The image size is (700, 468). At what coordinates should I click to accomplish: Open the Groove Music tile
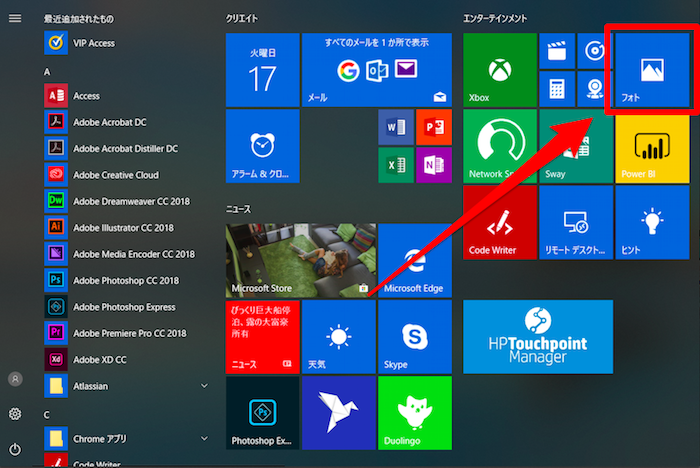(x=595, y=51)
